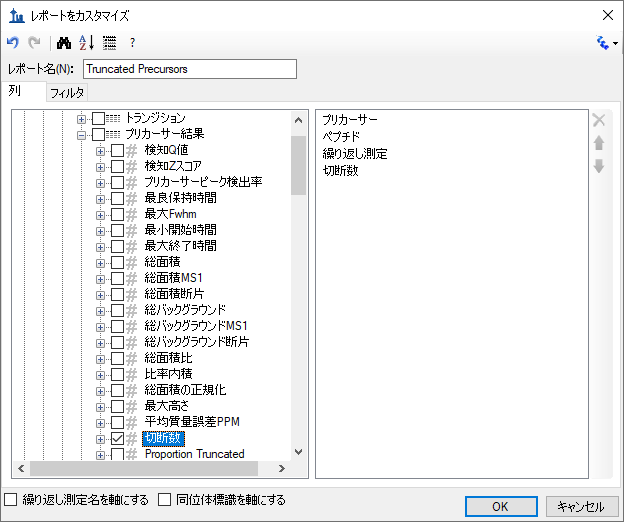Expand the トランジション tree node
The height and width of the screenshot is (522, 624).
[81, 119]
